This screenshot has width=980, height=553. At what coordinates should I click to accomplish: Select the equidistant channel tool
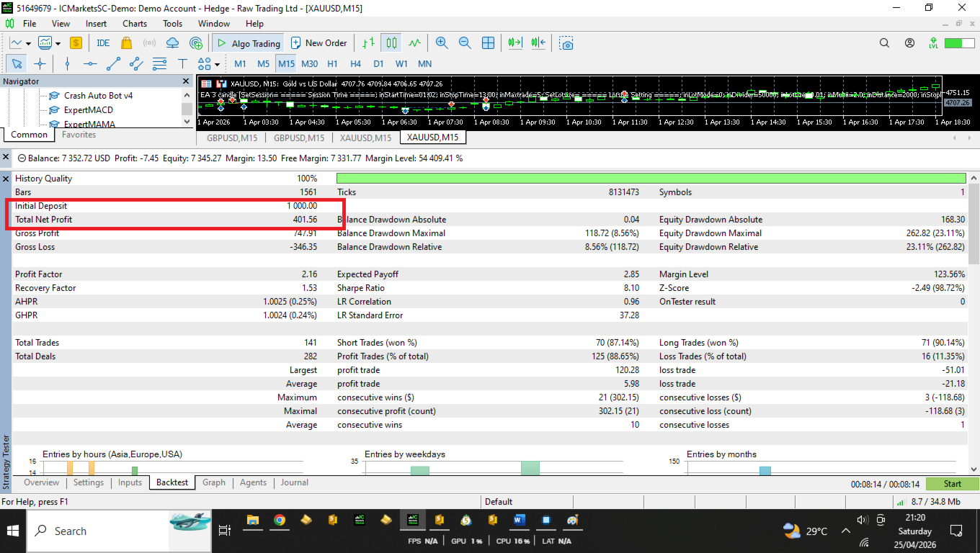pyautogui.click(x=136, y=63)
